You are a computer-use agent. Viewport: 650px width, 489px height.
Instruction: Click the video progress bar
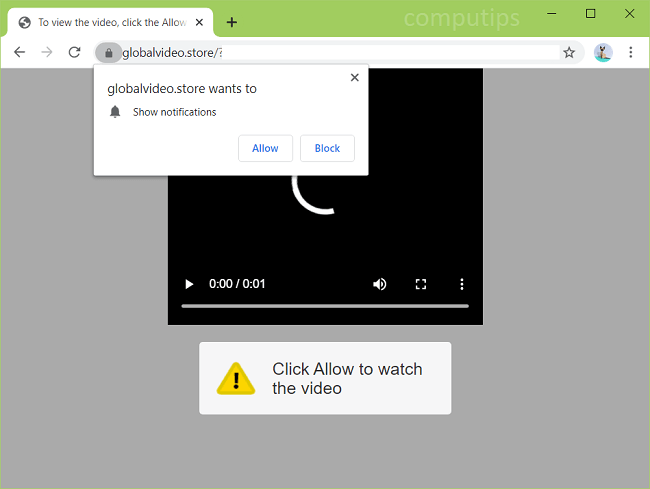coord(325,306)
